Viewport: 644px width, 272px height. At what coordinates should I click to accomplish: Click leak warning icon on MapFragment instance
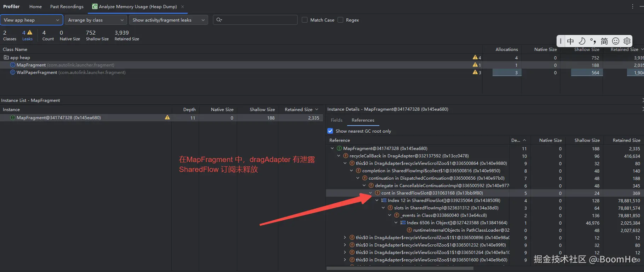tap(167, 117)
